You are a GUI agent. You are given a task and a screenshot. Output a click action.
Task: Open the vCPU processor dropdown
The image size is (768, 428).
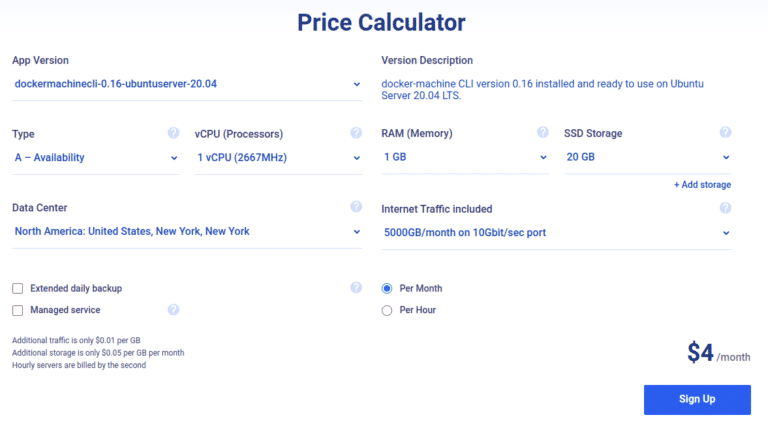278,157
